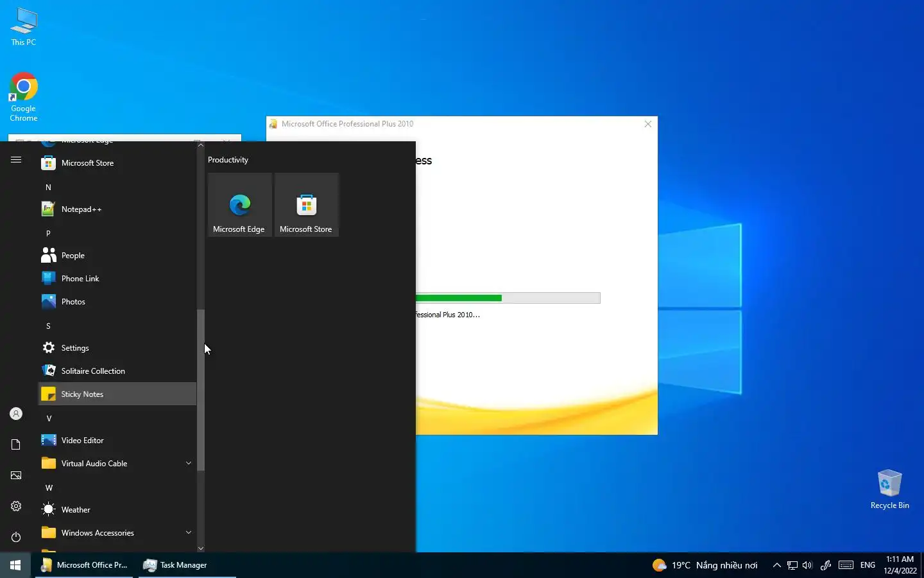
Task: Open Microsoft Store from the app list
Action: (117, 163)
